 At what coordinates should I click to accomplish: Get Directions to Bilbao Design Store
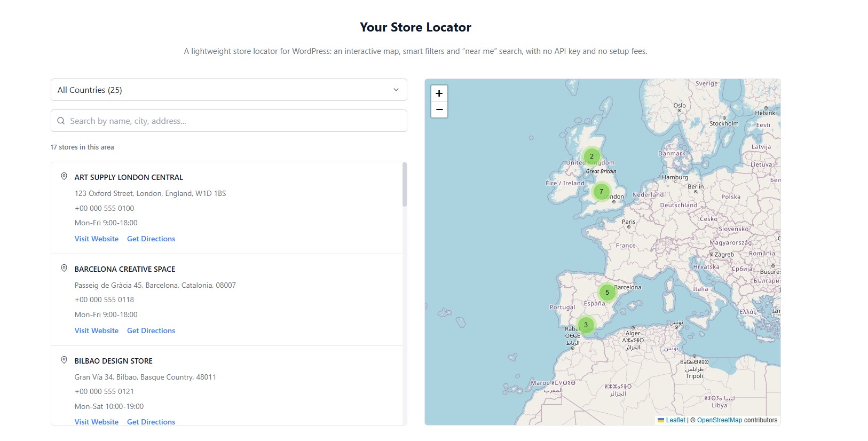click(151, 421)
